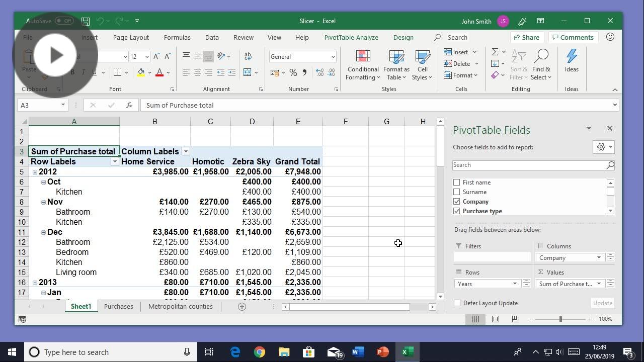
Task: Switch to Metropolitan counties sheet
Action: tap(180, 307)
